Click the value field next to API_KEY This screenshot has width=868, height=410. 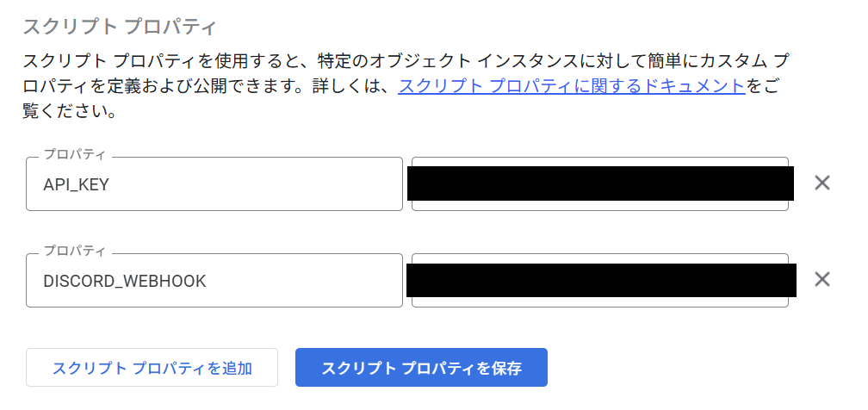[599, 205]
